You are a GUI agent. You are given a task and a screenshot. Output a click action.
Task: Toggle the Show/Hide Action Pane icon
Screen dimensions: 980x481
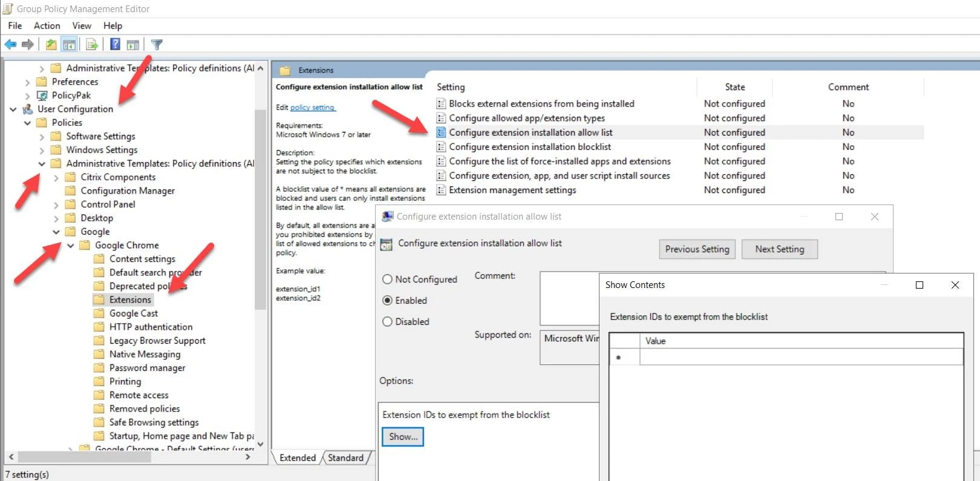click(x=133, y=44)
